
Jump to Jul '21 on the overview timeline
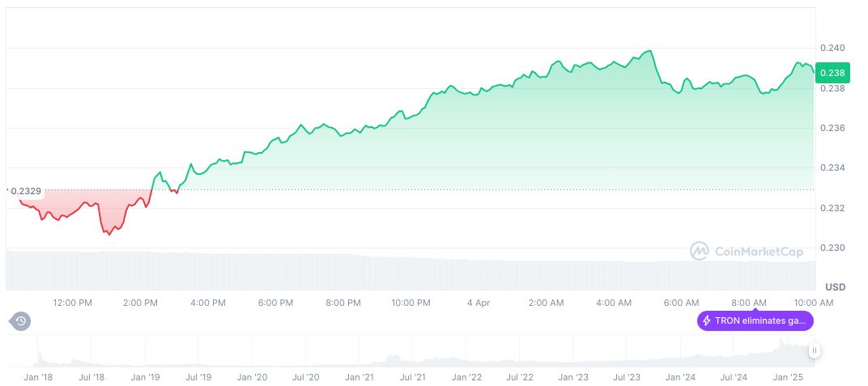coord(413,377)
